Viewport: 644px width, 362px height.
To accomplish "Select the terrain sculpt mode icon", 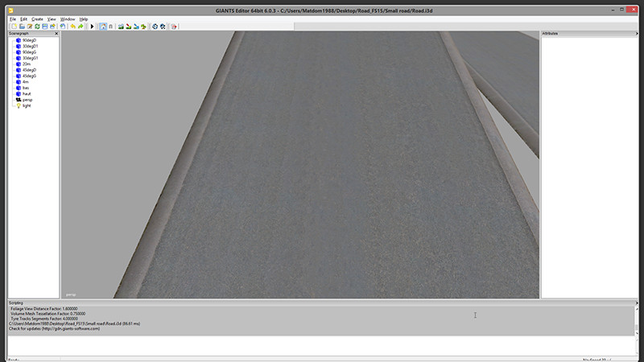I will pos(121,26).
